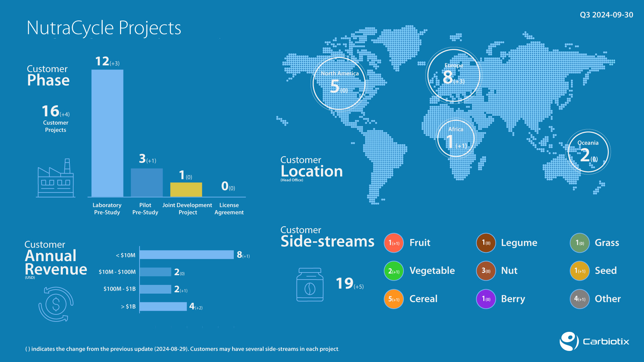Click the NutraCycle Projects title
Screen dimensions: 644x362
click(104, 28)
